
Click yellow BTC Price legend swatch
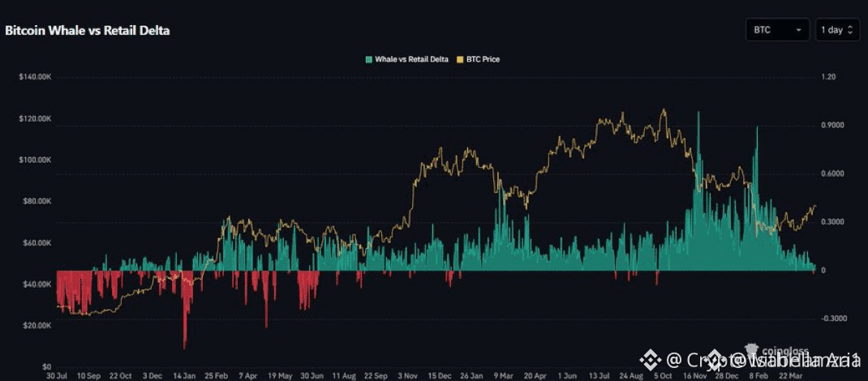459,59
